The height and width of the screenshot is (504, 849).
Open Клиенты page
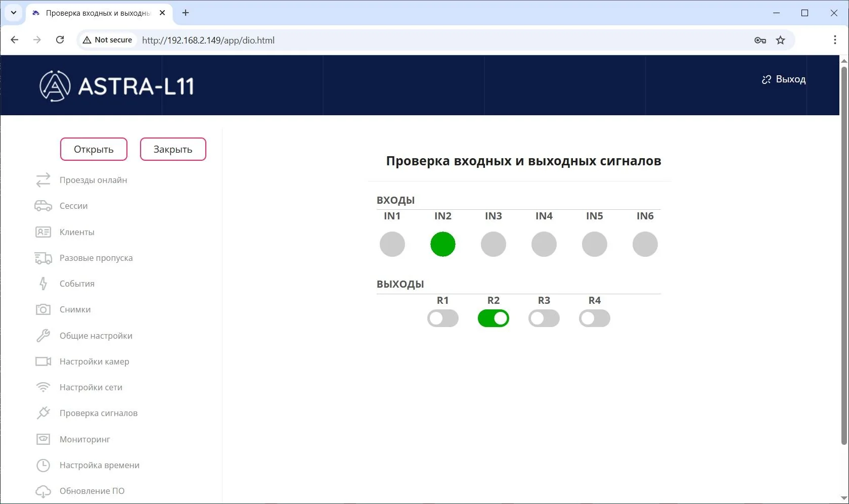77,232
